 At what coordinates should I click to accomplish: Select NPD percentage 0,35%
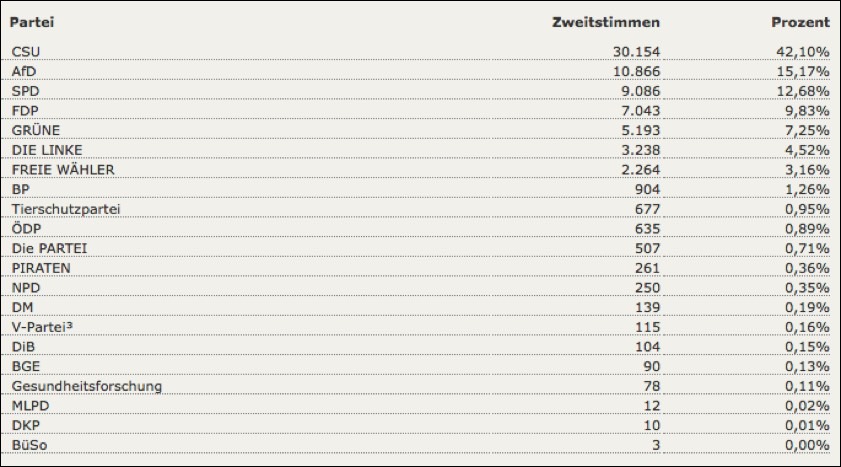tap(804, 287)
